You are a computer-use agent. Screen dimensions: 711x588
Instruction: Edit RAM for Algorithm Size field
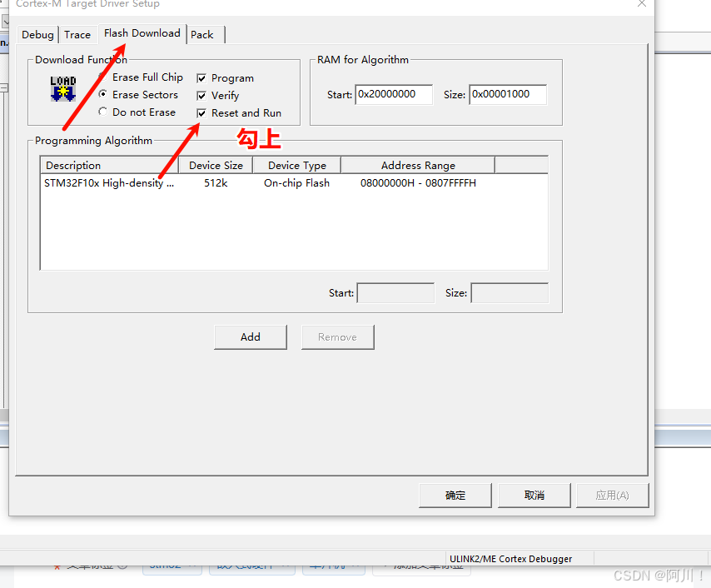(508, 94)
